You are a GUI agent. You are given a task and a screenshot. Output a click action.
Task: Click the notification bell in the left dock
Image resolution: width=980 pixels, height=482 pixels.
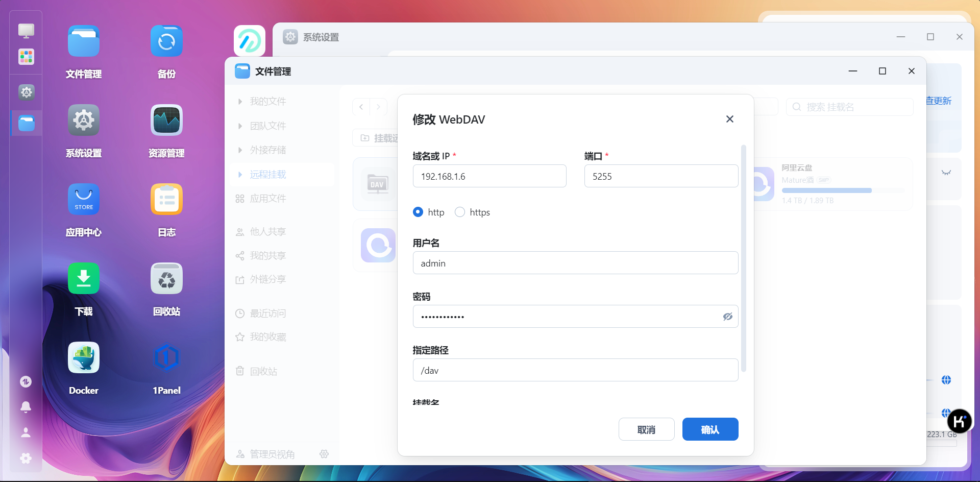pyautogui.click(x=26, y=407)
